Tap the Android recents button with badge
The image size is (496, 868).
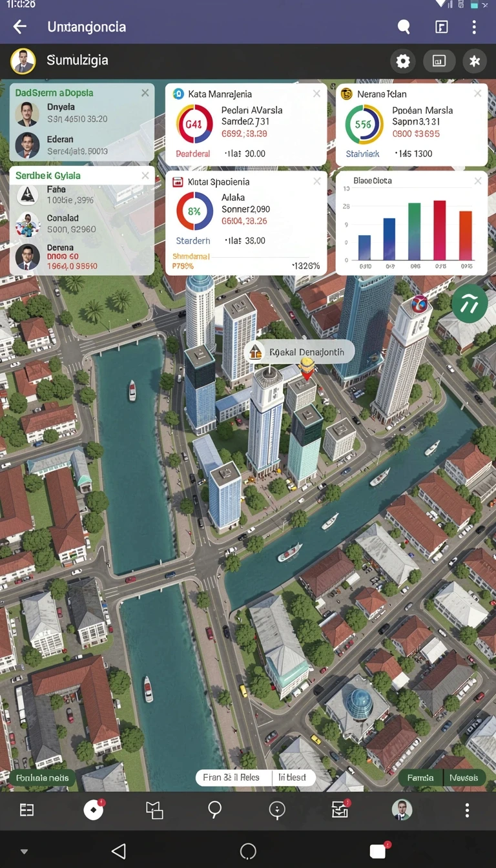379,850
